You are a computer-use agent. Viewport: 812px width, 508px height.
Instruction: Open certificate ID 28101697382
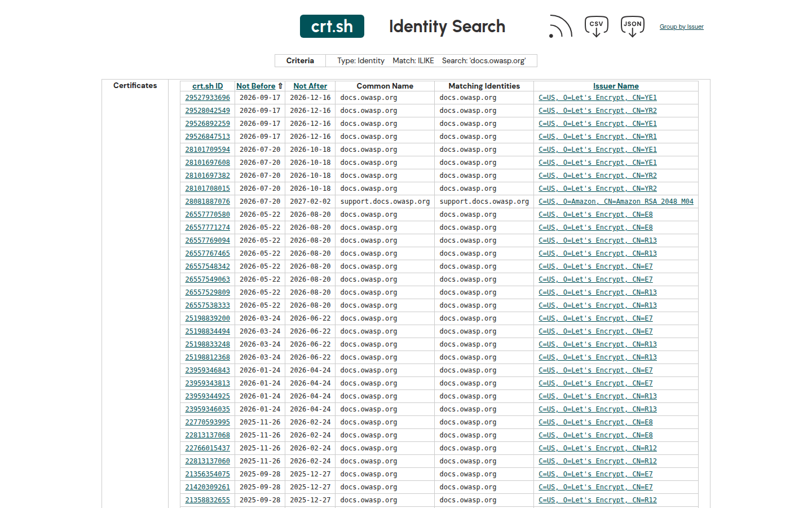208,176
